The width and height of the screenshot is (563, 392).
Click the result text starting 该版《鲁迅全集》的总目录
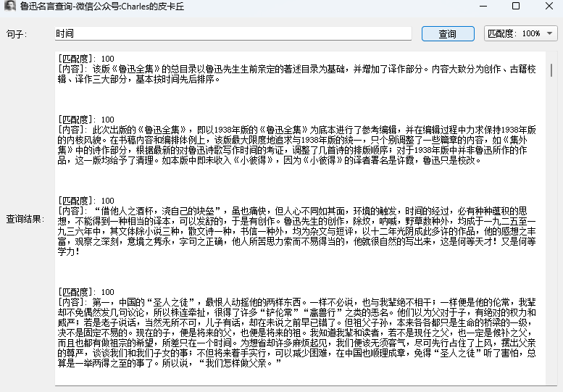coord(296,74)
